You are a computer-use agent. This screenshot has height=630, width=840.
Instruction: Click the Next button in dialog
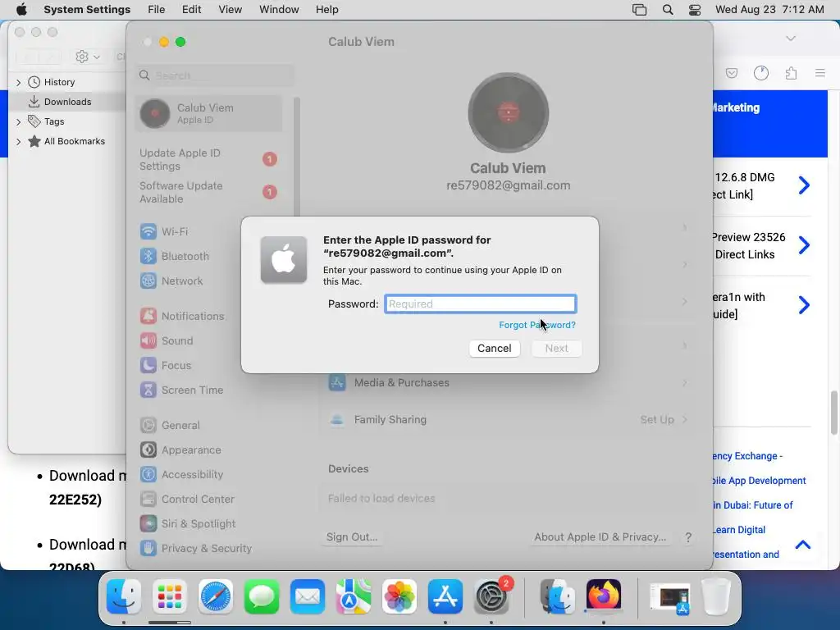(x=557, y=348)
